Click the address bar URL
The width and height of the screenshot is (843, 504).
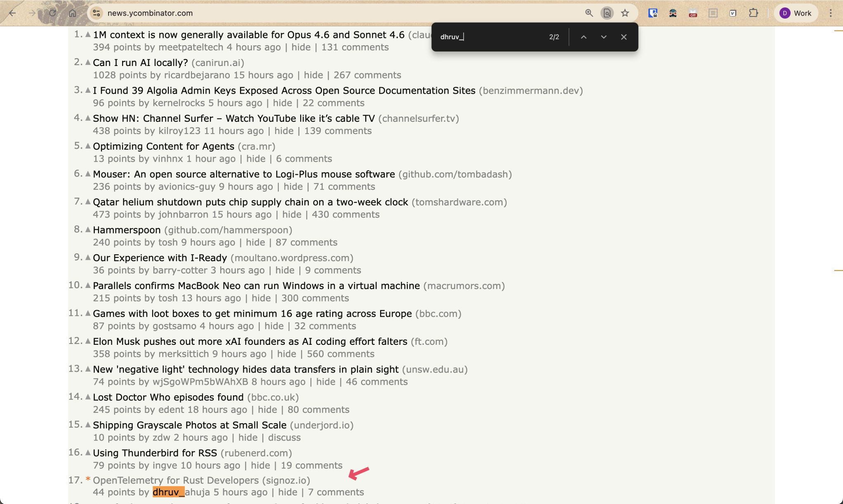[150, 13]
